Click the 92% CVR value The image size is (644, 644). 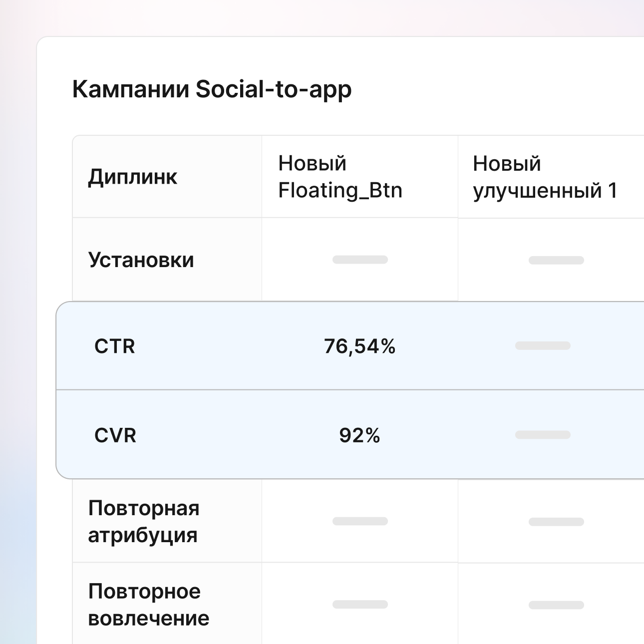tap(359, 435)
